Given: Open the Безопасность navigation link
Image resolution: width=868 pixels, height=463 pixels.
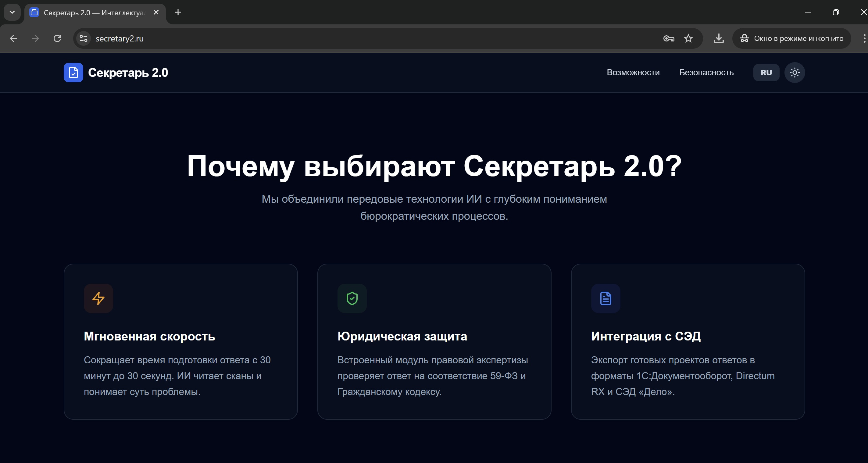Looking at the screenshot, I should pyautogui.click(x=706, y=73).
